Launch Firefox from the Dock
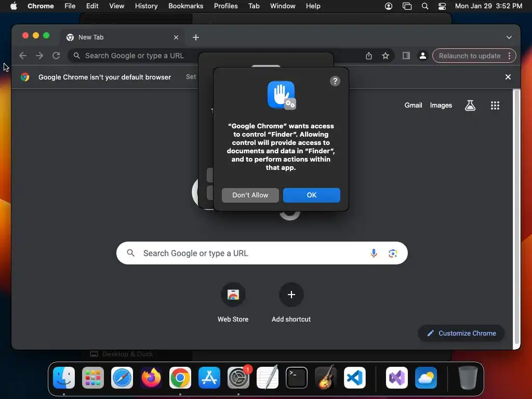The width and height of the screenshot is (532, 399). (x=151, y=378)
